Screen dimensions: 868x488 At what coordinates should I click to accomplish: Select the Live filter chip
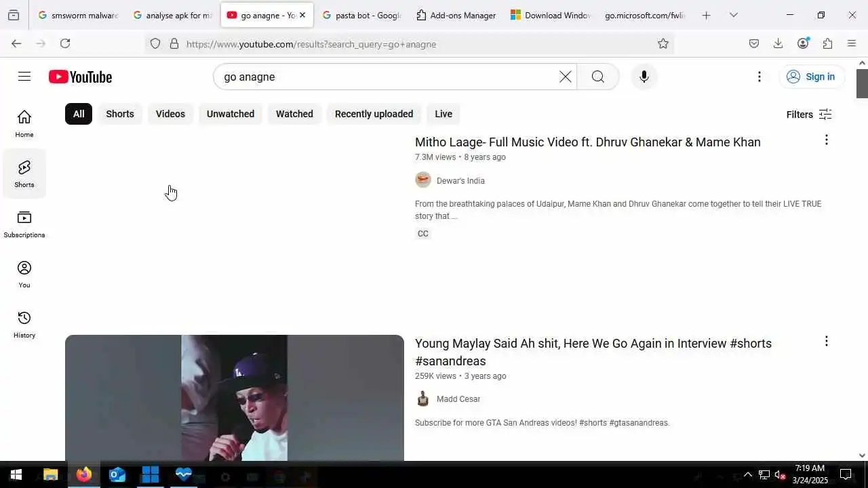tap(443, 114)
